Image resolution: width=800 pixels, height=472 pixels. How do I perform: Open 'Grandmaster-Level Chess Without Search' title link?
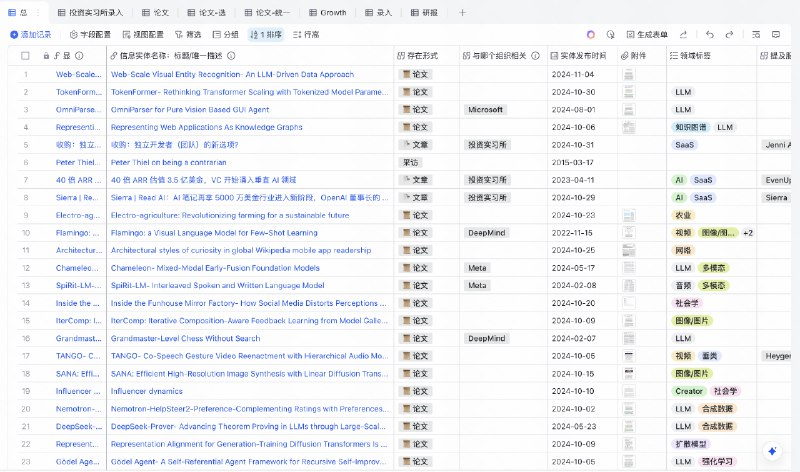[x=185, y=338]
